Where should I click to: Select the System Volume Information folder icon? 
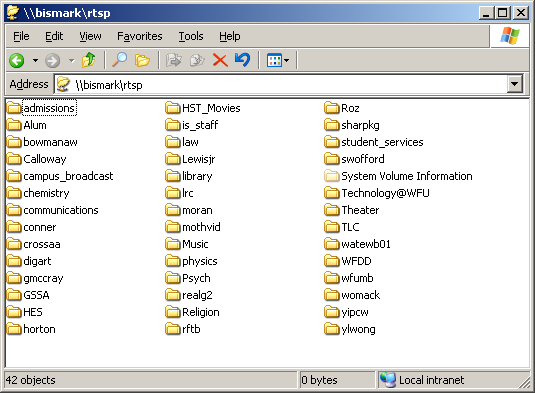point(332,176)
